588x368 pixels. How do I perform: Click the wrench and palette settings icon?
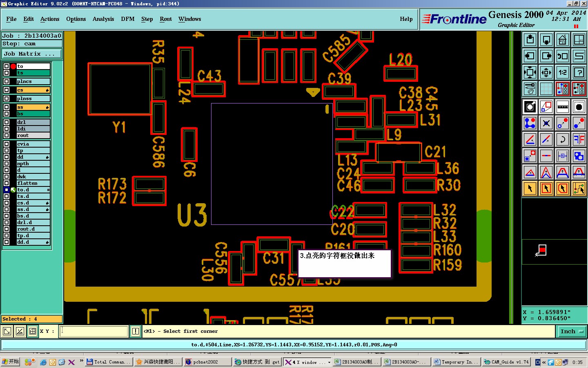point(530,89)
